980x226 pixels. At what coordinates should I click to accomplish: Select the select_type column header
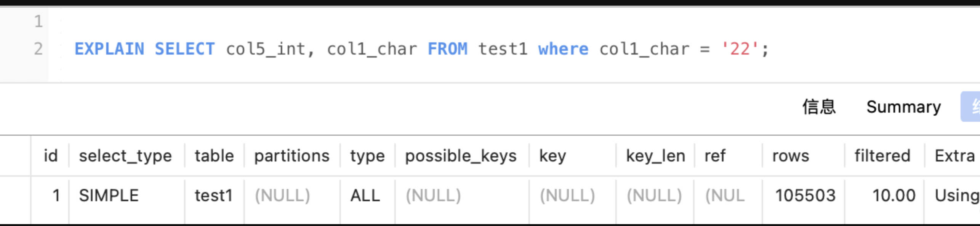tap(125, 156)
